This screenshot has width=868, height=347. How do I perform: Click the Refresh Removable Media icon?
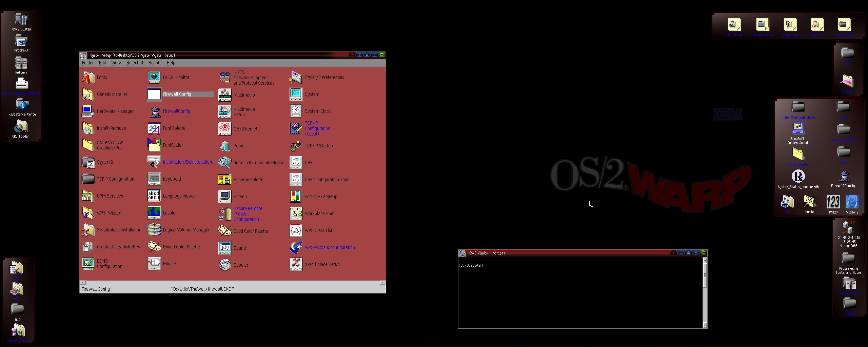tap(224, 163)
